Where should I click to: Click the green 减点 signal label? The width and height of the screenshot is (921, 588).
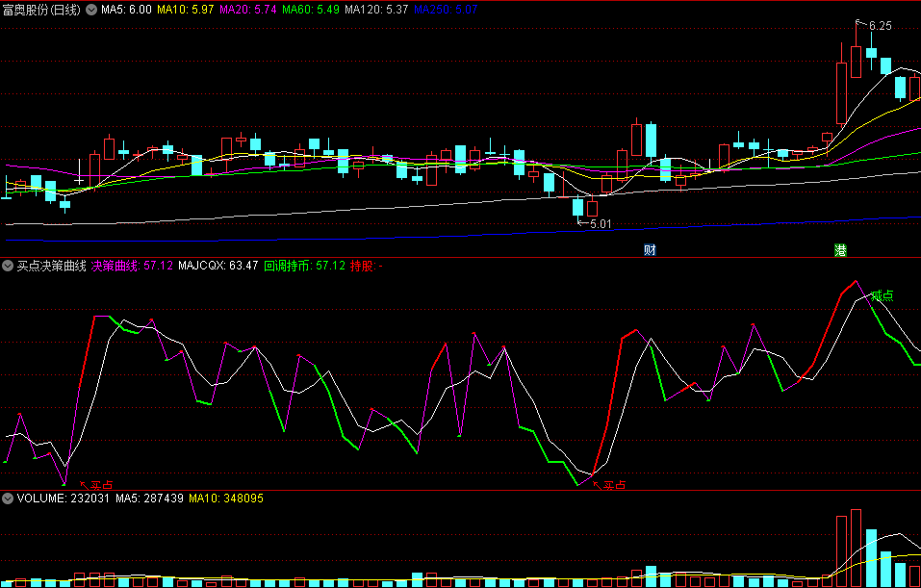[883, 295]
